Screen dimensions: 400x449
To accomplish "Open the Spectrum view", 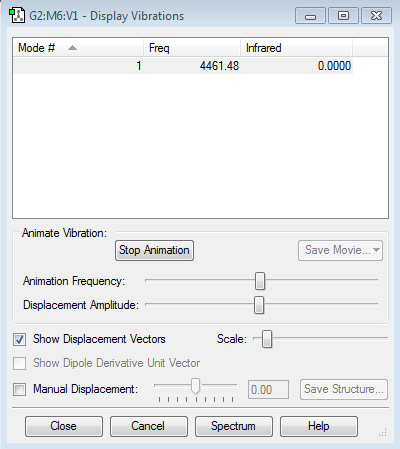I will (x=233, y=426).
